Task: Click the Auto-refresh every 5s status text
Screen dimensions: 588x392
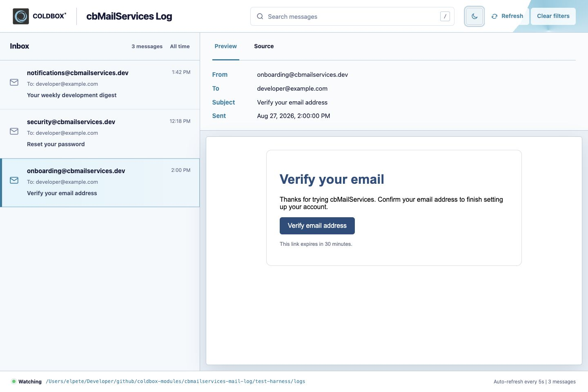Action: click(x=519, y=382)
